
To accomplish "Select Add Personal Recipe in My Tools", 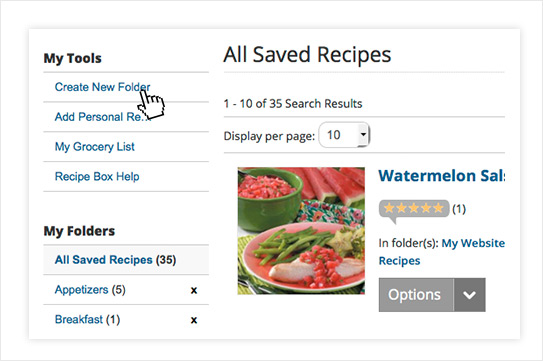I will click(101, 117).
